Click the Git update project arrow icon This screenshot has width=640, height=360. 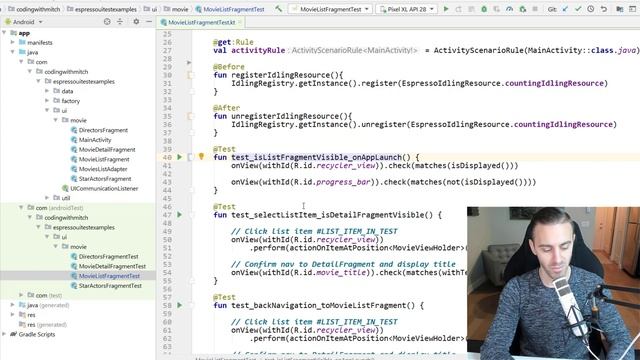pyautogui.click(x=565, y=9)
